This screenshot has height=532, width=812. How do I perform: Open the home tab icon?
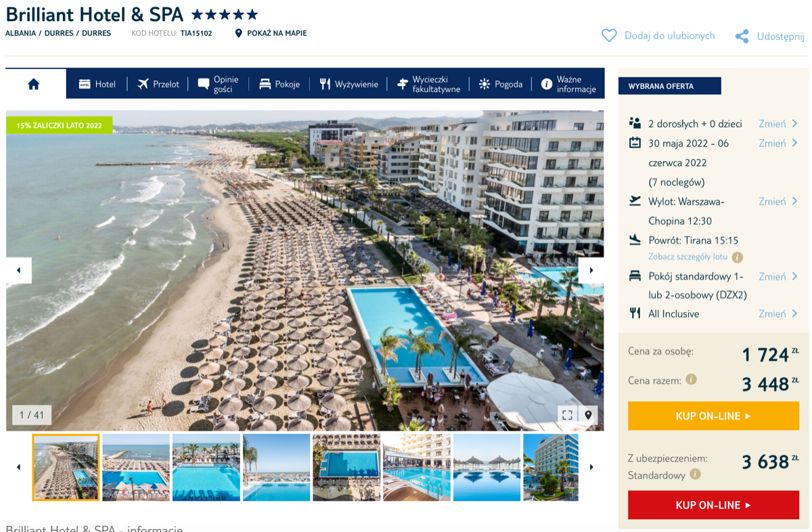click(34, 84)
